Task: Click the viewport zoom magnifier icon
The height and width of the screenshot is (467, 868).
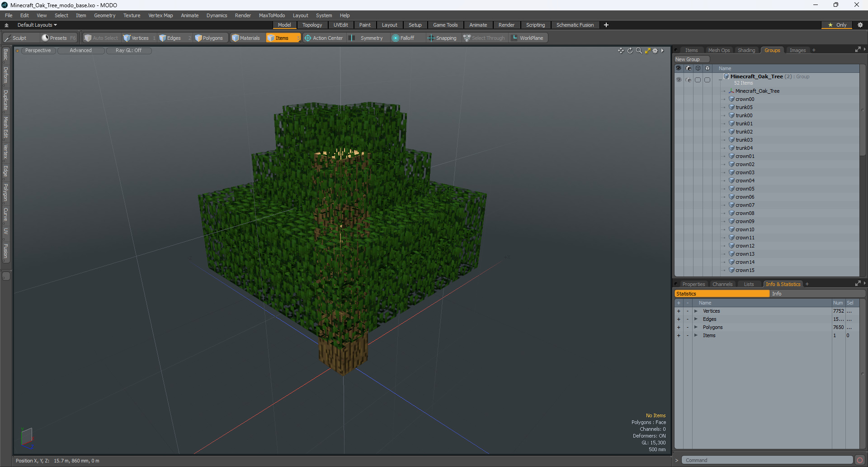Action: pyautogui.click(x=639, y=51)
